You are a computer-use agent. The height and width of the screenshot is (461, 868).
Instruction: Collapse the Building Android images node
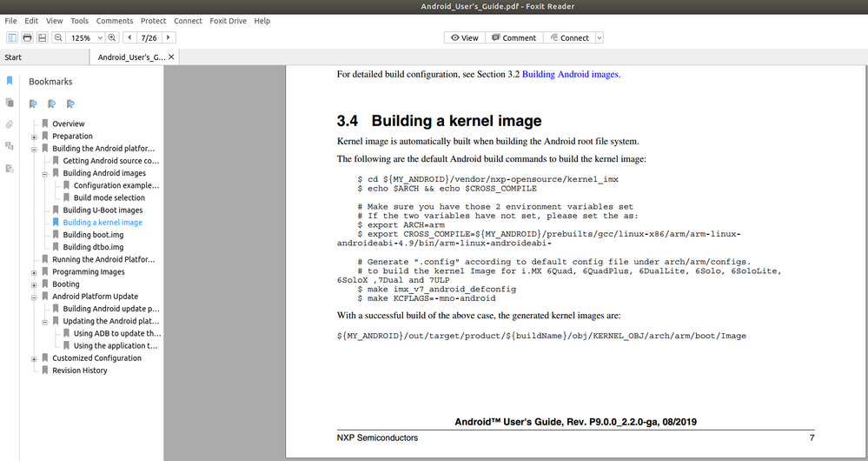tap(45, 173)
